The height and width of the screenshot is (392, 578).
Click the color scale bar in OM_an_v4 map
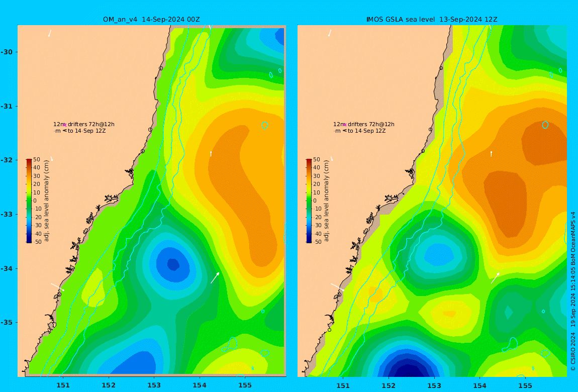(x=29, y=201)
